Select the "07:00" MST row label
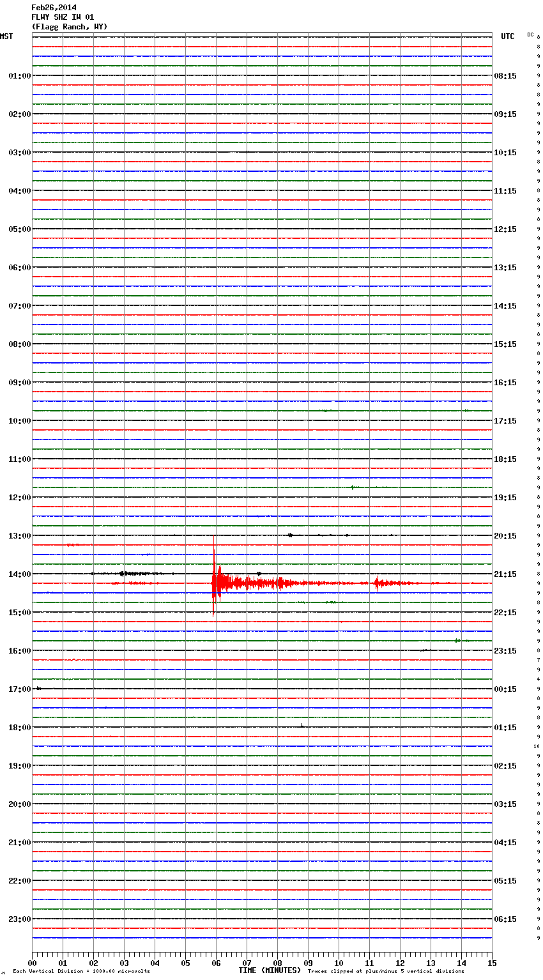 19,306
